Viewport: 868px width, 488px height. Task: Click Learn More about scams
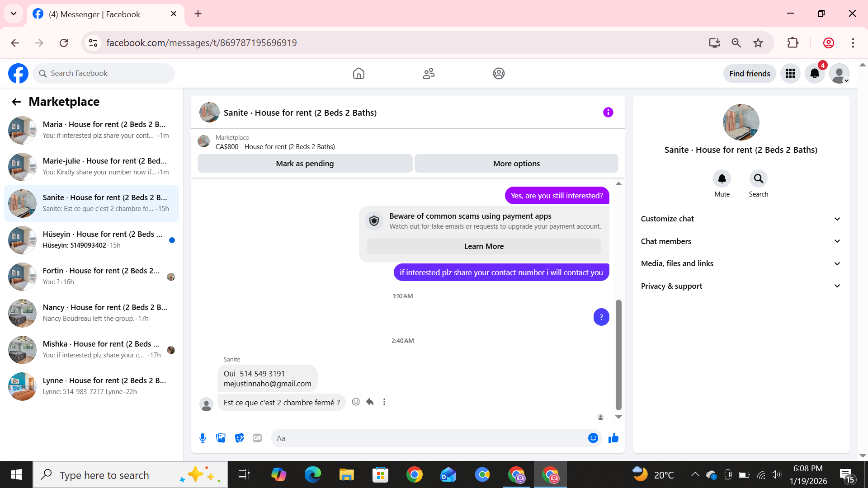click(x=484, y=246)
